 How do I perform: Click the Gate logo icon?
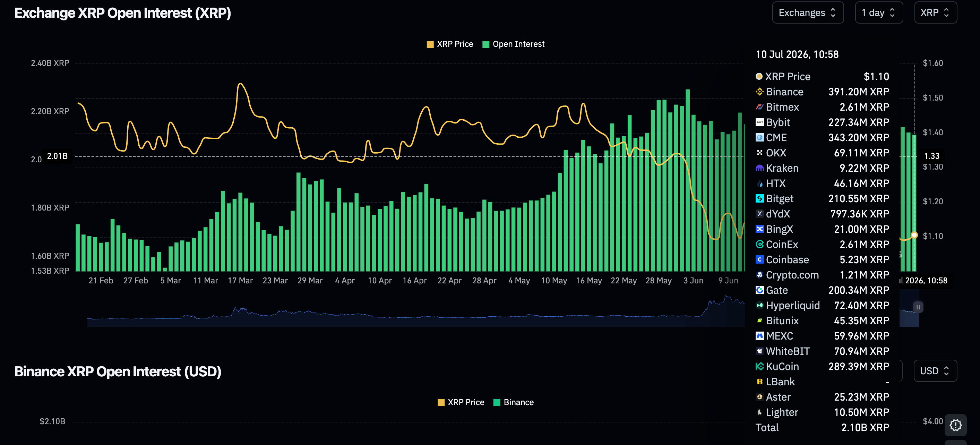(x=759, y=290)
